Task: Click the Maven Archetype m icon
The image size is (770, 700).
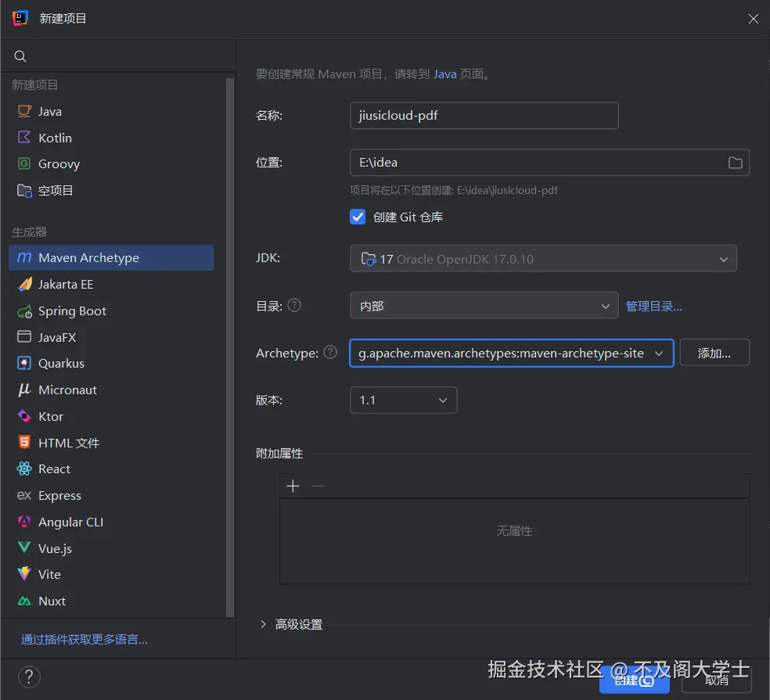Action: click(24, 258)
